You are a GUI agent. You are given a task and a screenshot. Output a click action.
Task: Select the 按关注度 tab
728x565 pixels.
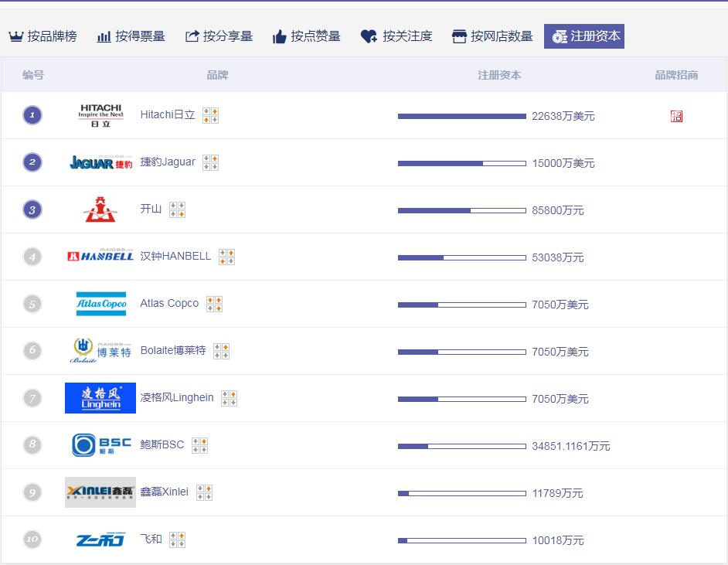click(396, 36)
